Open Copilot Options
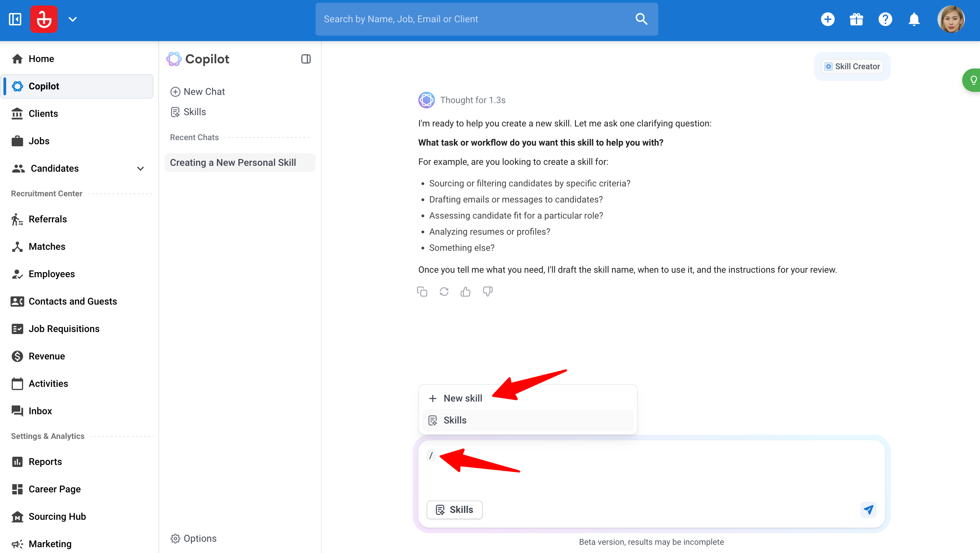 point(194,538)
